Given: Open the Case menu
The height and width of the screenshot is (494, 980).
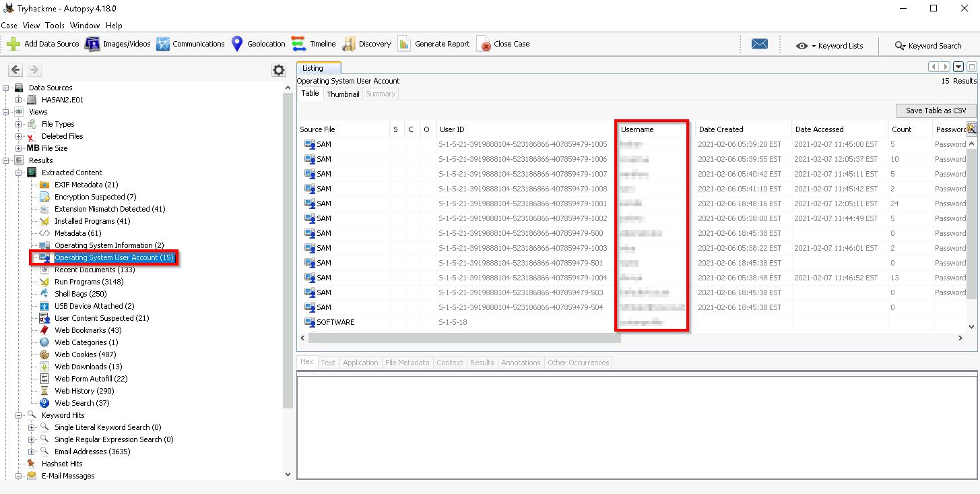Looking at the screenshot, I should click(9, 26).
